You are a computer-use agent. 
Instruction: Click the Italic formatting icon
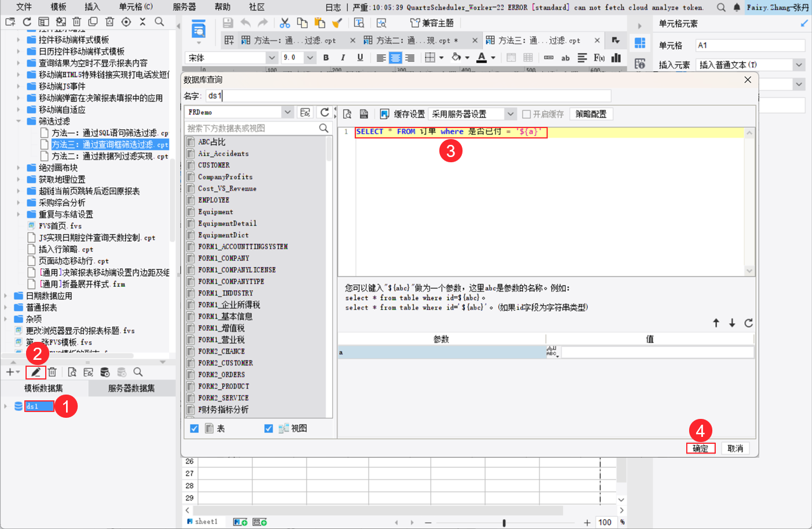[343, 57]
